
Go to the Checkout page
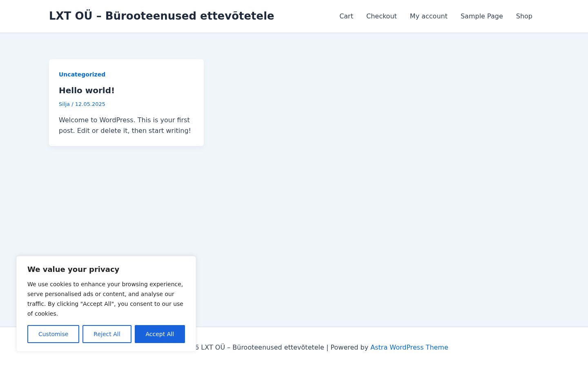381,16
